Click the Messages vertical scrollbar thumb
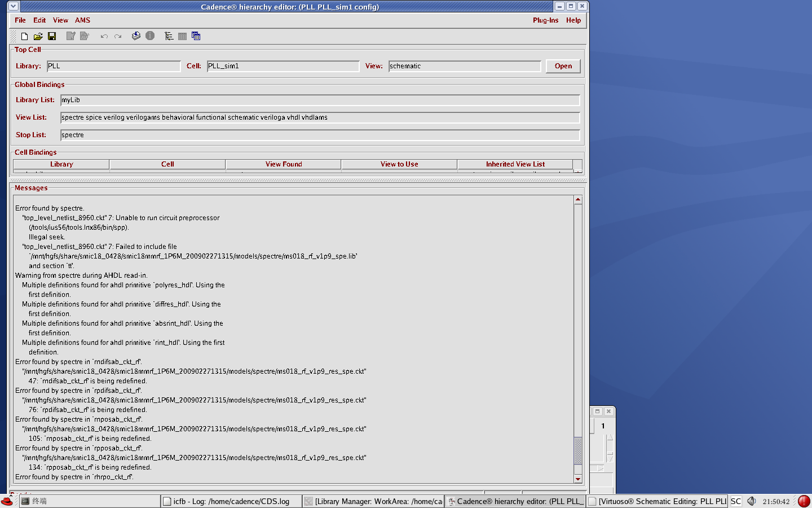The height and width of the screenshot is (508, 812). tap(578, 450)
